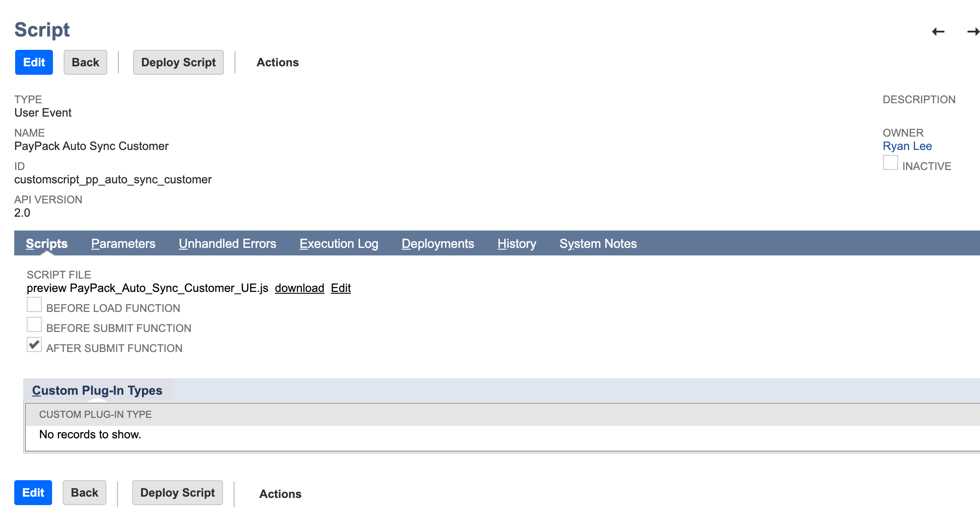The image size is (980, 526).
Task: Uncheck the After Submit Function checkbox
Action: coord(34,344)
